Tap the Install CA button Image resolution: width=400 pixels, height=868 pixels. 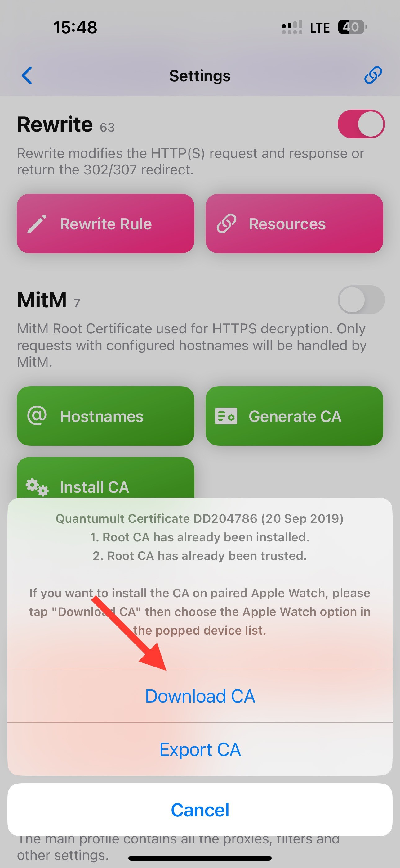point(105,478)
